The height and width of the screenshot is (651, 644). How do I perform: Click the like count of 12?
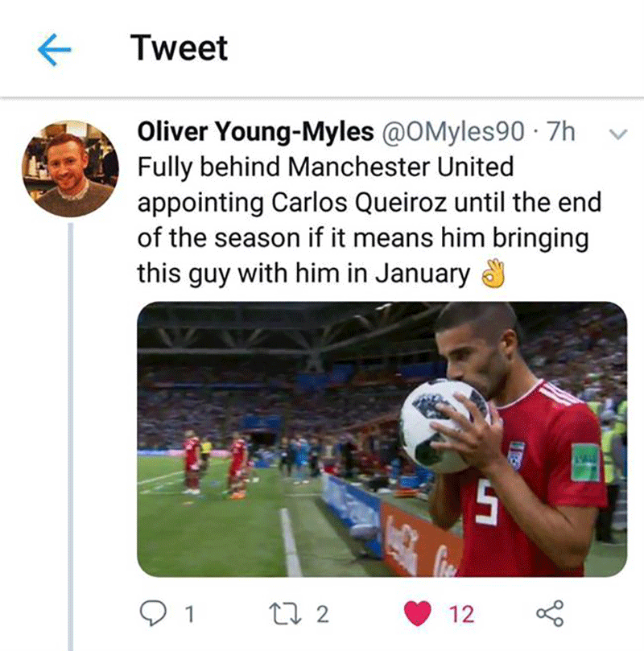tap(460, 615)
